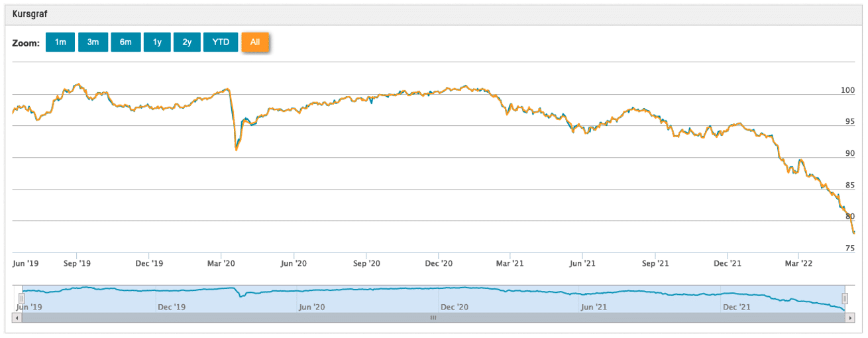The height and width of the screenshot is (338, 868).
Task: Click the Sep '19 x-axis label
Action: click(x=78, y=264)
